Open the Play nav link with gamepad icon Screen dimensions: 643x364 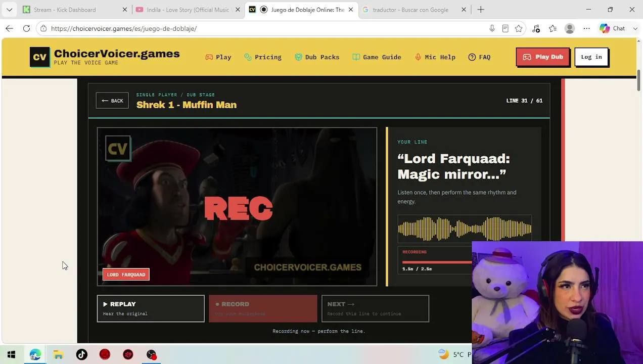(x=218, y=57)
